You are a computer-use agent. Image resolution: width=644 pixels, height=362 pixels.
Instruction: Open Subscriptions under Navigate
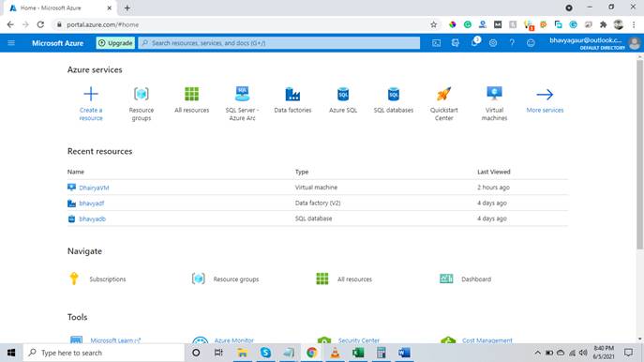[97, 279]
